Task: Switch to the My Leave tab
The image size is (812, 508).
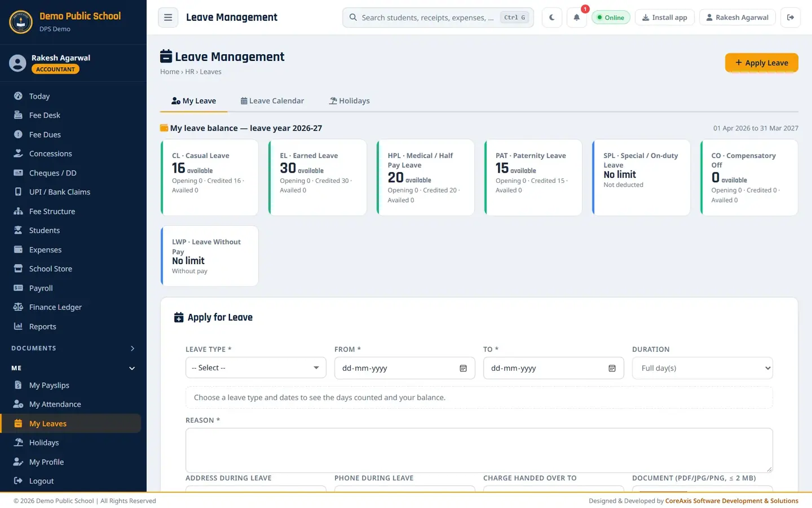Action: tap(193, 101)
